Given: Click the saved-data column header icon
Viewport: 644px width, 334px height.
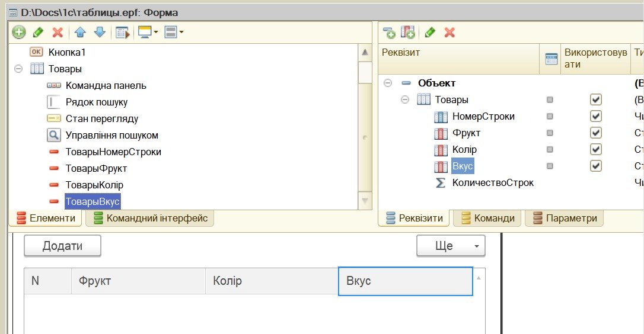Looking at the screenshot, I should 551,59.
